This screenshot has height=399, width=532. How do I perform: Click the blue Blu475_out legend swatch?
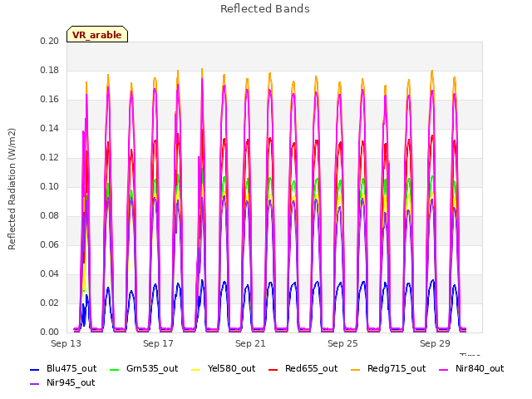(x=35, y=369)
